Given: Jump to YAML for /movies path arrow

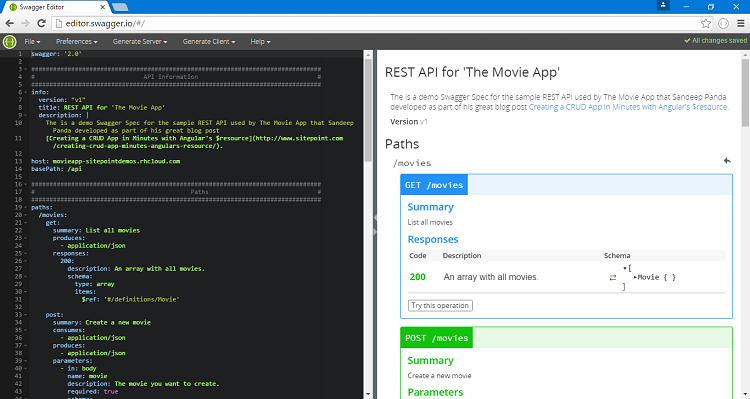Looking at the screenshot, I should 727,161.
